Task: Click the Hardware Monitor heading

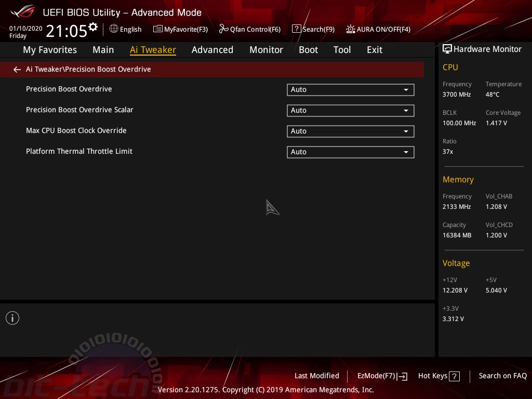Action: [x=487, y=49]
